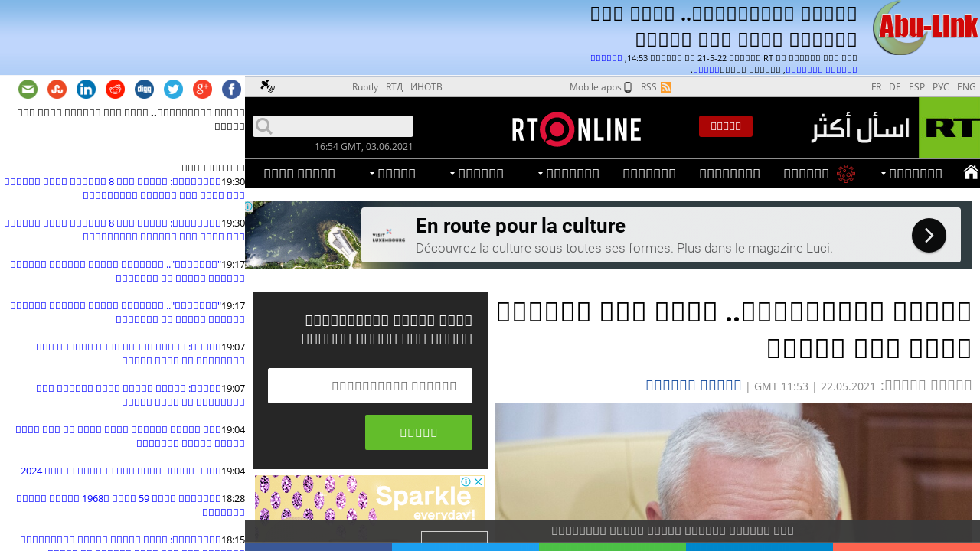Share the article on LinkedIn

(87, 90)
